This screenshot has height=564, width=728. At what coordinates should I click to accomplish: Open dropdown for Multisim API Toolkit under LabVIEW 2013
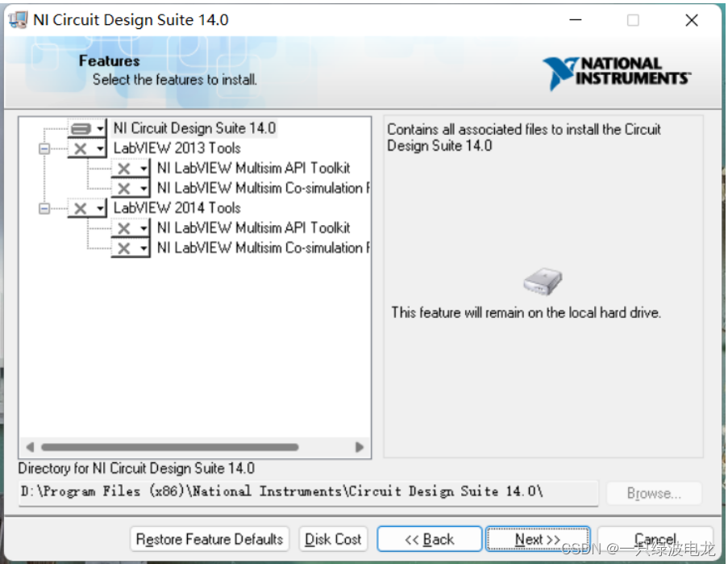(131, 168)
